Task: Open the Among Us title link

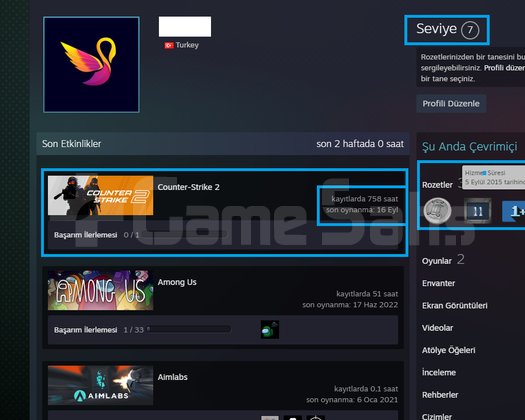Action: [177, 282]
